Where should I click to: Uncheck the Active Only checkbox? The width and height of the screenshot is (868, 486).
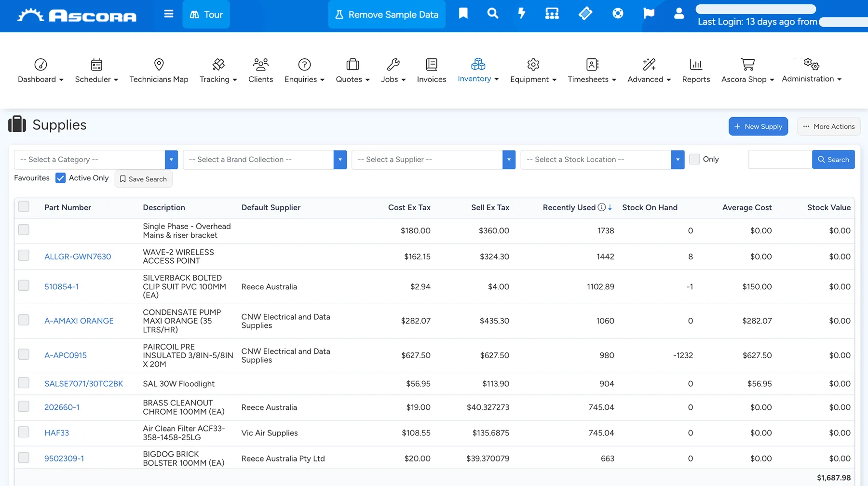tap(60, 178)
